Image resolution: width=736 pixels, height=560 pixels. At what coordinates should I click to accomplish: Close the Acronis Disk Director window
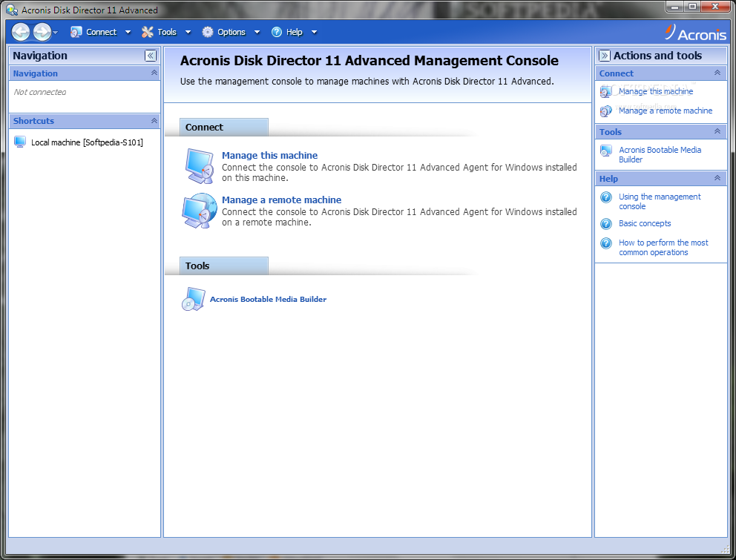[715, 7]
